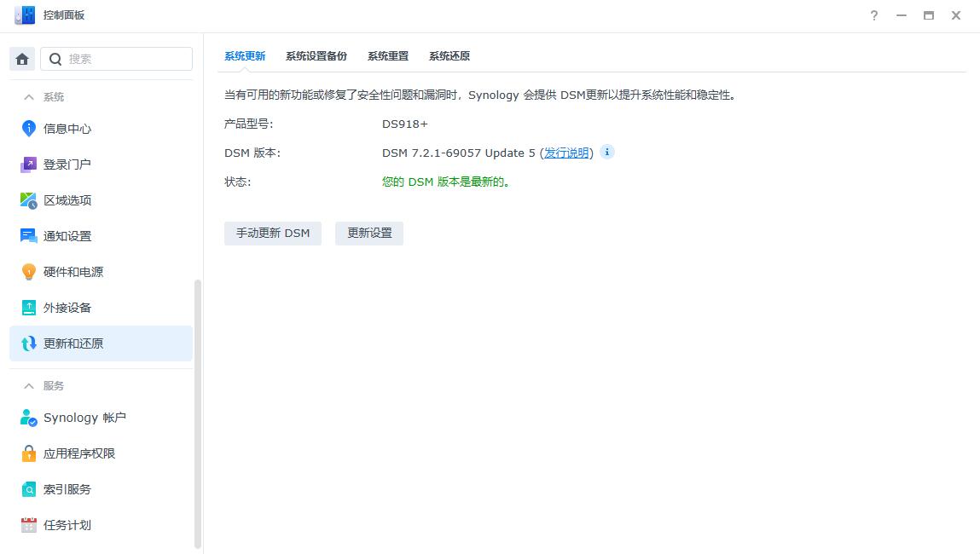Click the home icon in sidebar
The image size is (980, 554).
[22, 59]
